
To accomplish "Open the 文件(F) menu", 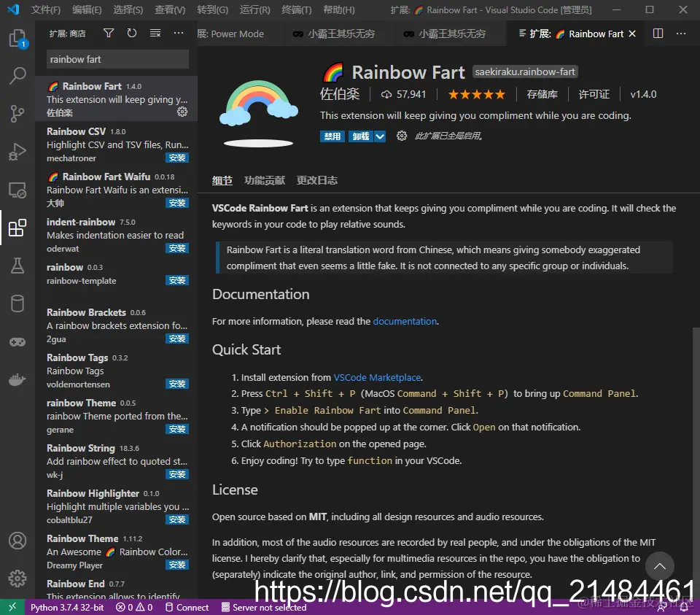I will click(45, 9).
